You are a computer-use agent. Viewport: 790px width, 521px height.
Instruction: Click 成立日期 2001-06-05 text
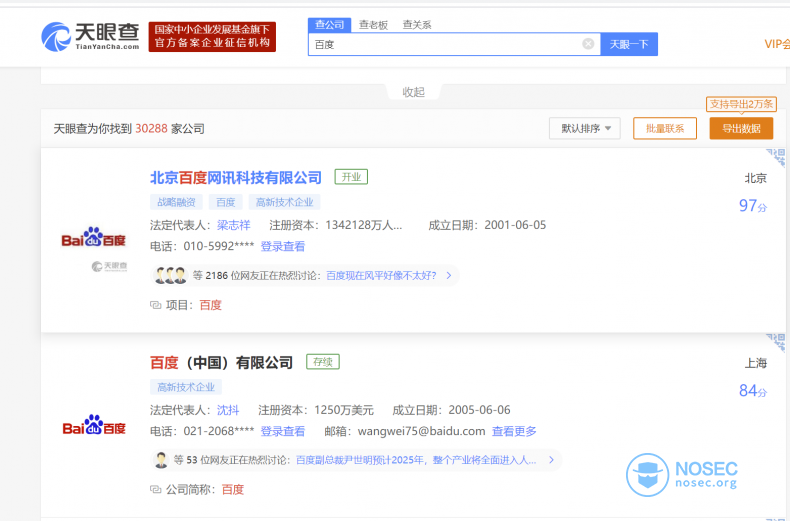pyautogui.click(x=487, y=225)
